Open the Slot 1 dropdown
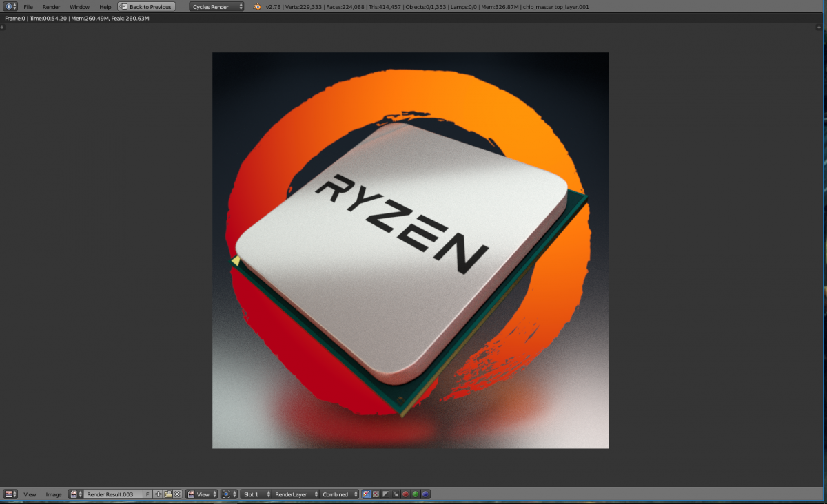 pos(256,494)
